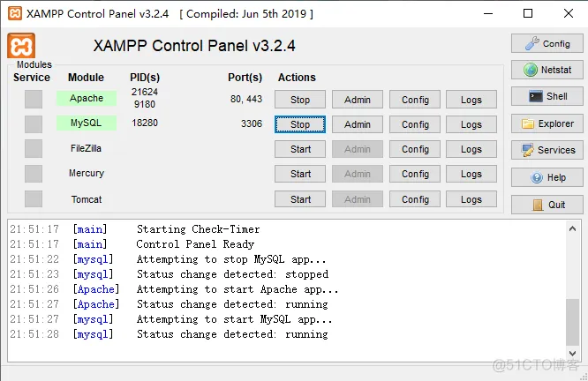Toggle the Apache service checkbox

point(34,99)
